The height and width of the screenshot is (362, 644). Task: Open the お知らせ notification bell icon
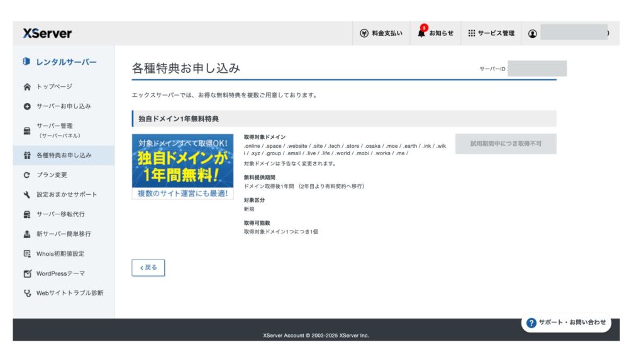click(421, 33)
